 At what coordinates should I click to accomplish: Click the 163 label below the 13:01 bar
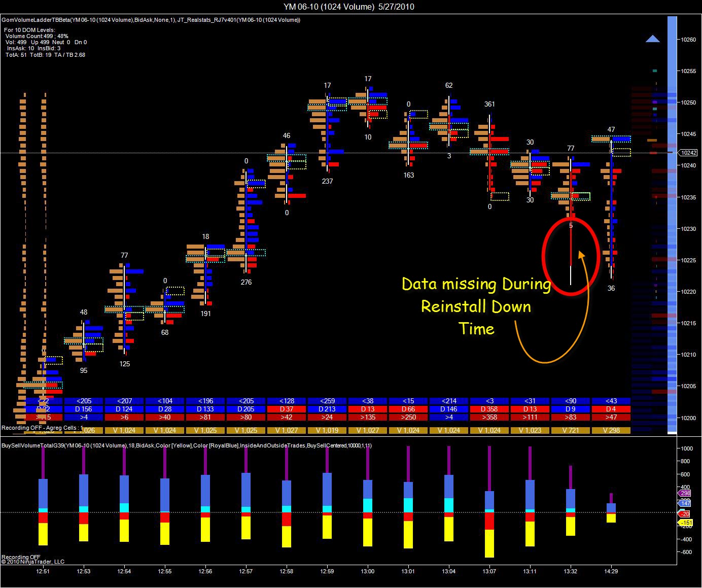tap(408, 175)
